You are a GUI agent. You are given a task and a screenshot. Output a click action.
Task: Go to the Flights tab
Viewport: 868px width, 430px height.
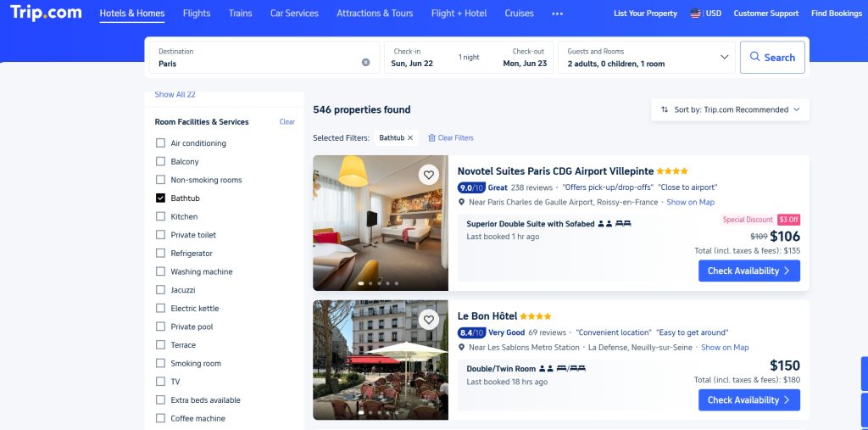197,14
